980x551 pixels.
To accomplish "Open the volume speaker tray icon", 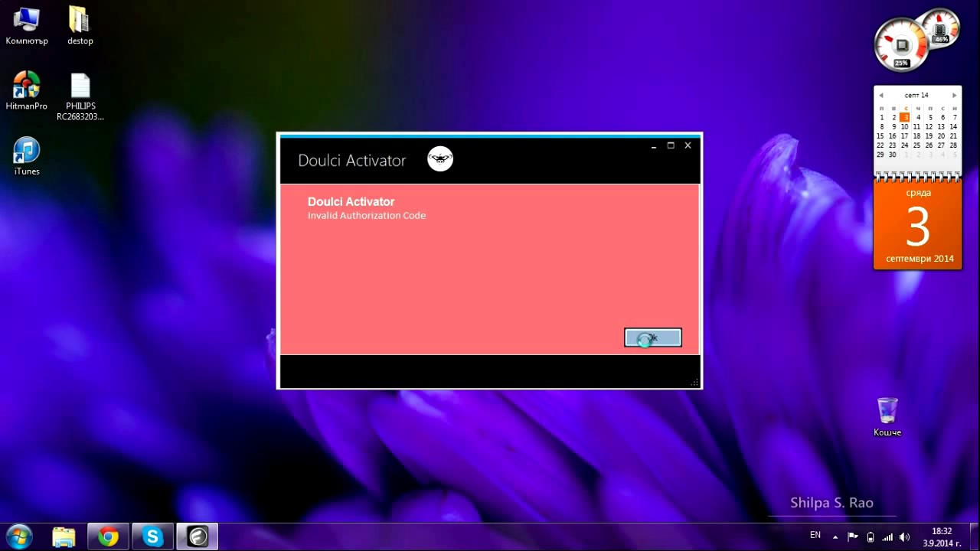I will coord(904,536).
